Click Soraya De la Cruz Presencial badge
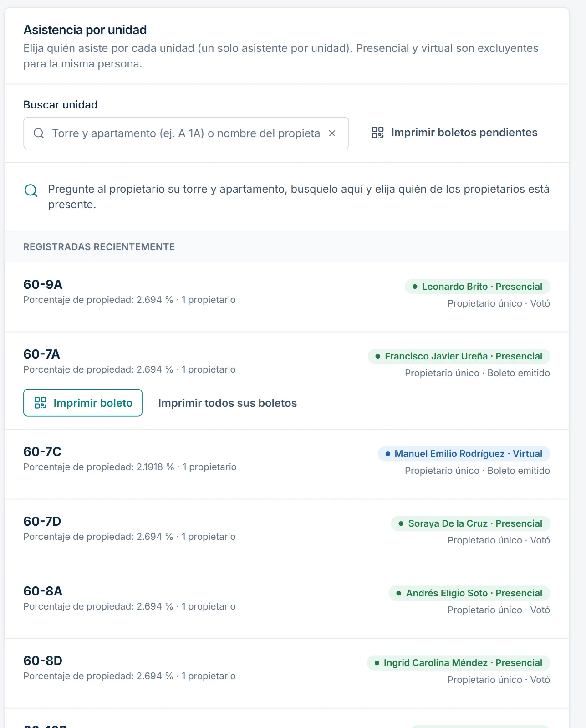The image size is (586, 728). [x=471, y=523]
